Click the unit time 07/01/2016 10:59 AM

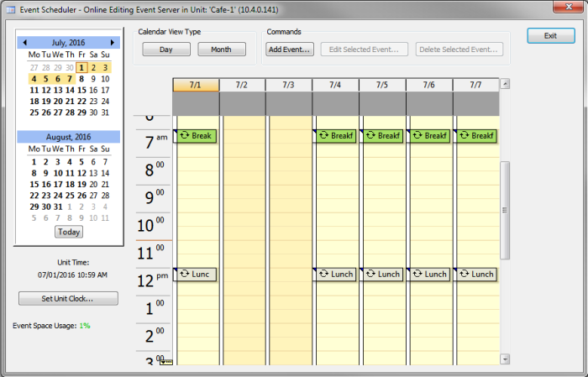click(72, 275)
